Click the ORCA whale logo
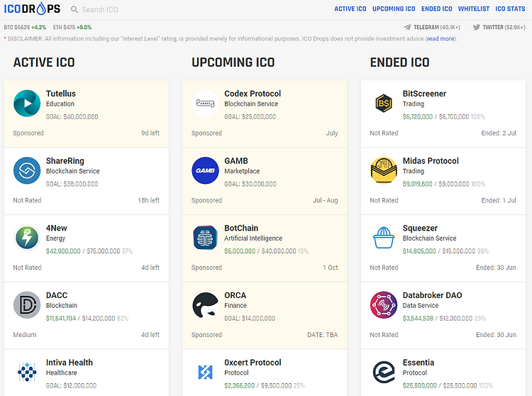This screenshot has width=532, height=396. click(x=205, y=304)
